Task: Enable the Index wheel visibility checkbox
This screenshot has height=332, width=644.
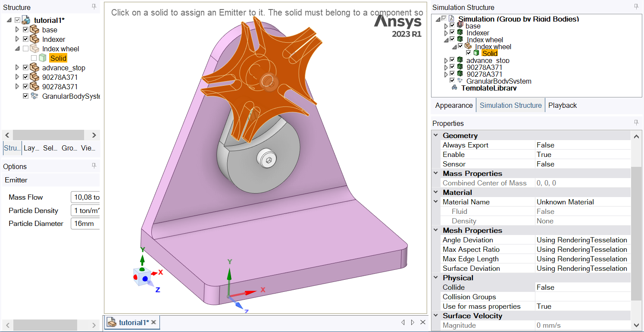Action: 25,49
